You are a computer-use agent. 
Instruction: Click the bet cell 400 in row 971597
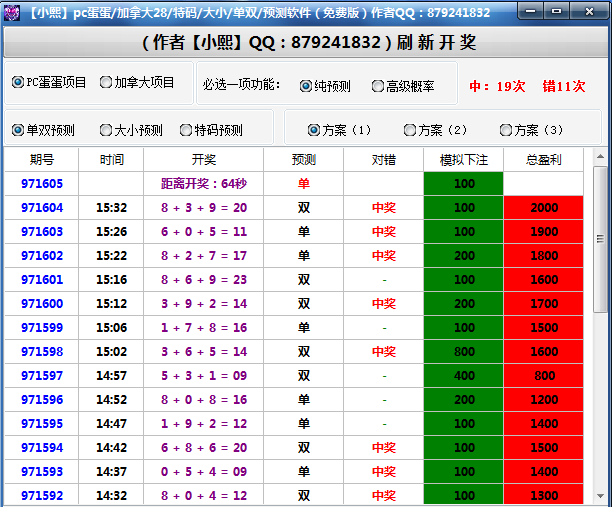pyautogui.click(x=464, y=375)
